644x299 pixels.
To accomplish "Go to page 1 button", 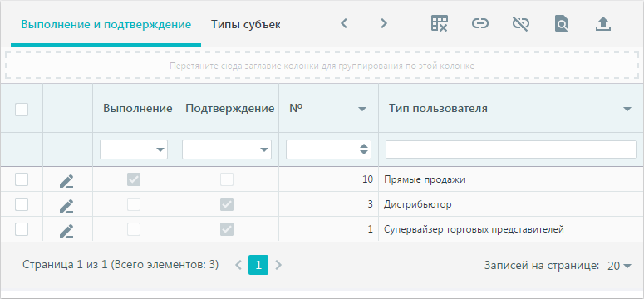I will tap(258, 265).
